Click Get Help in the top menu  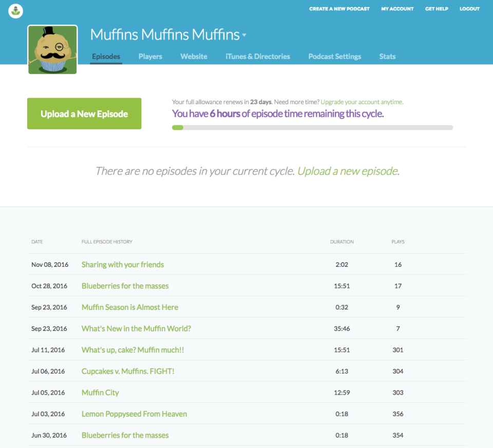click(x=437, y=9)
